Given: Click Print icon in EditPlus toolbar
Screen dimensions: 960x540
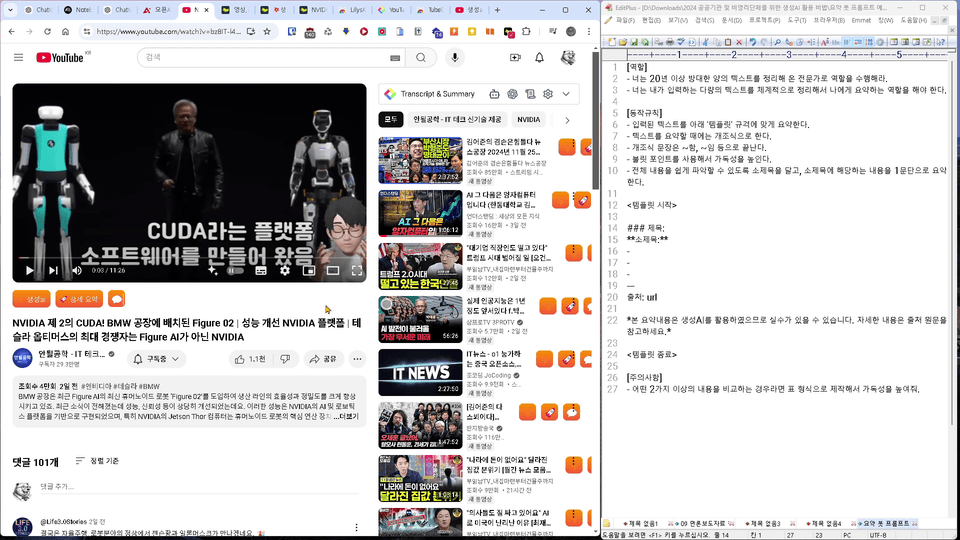Looking at the screenshot, I should click(x=670, y=42).
